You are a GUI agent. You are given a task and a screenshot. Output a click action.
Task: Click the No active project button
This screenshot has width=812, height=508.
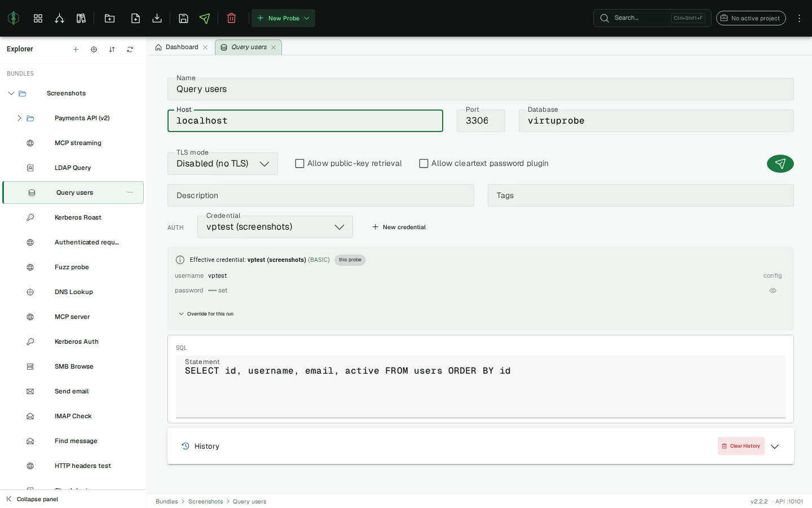coord(751,18)
